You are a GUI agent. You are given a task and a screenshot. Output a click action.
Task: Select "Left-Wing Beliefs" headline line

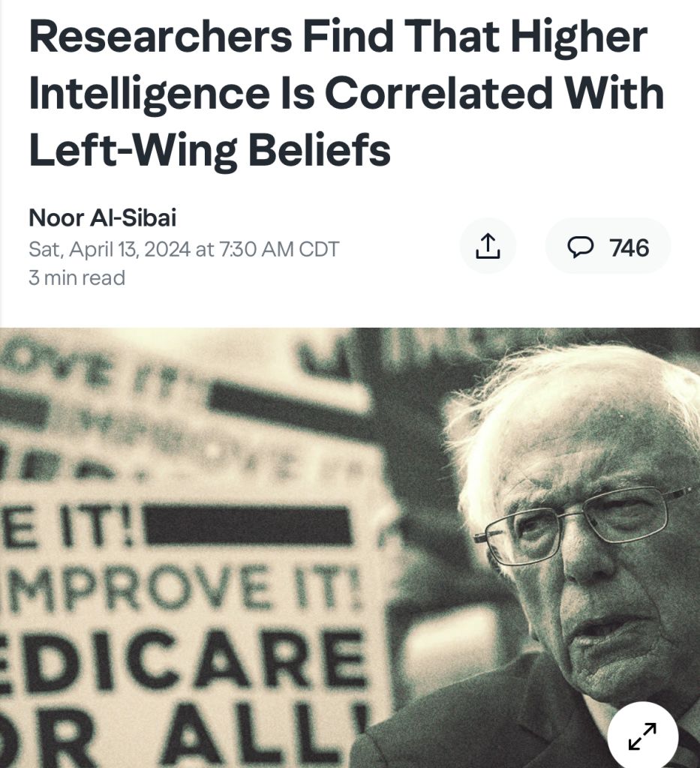click(x=209, y=149)
